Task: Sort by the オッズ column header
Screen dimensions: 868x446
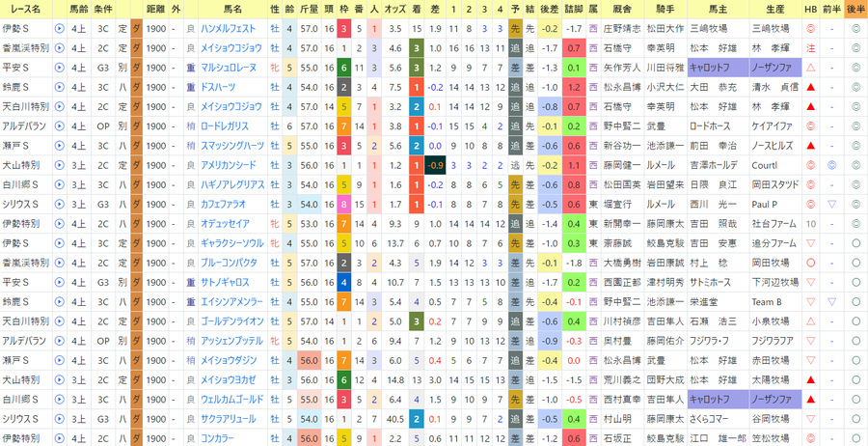Action: click(x=395, y=9)
